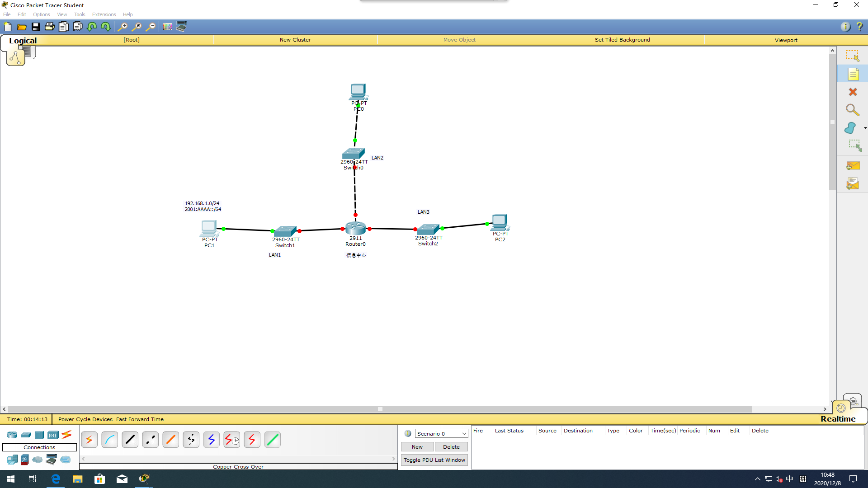The width and height of the screenshot is (868, 488).
Task: Click the Delete scenario button
Action: 451,446
